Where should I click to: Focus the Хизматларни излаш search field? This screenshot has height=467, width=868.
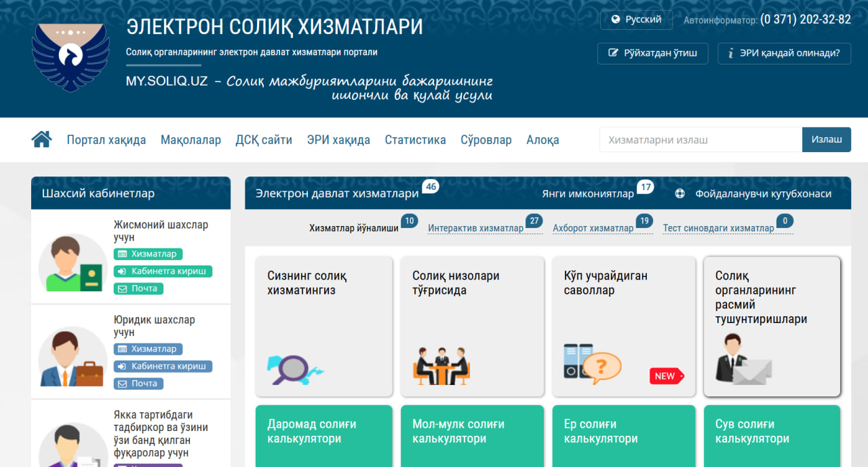coord(700,140)
